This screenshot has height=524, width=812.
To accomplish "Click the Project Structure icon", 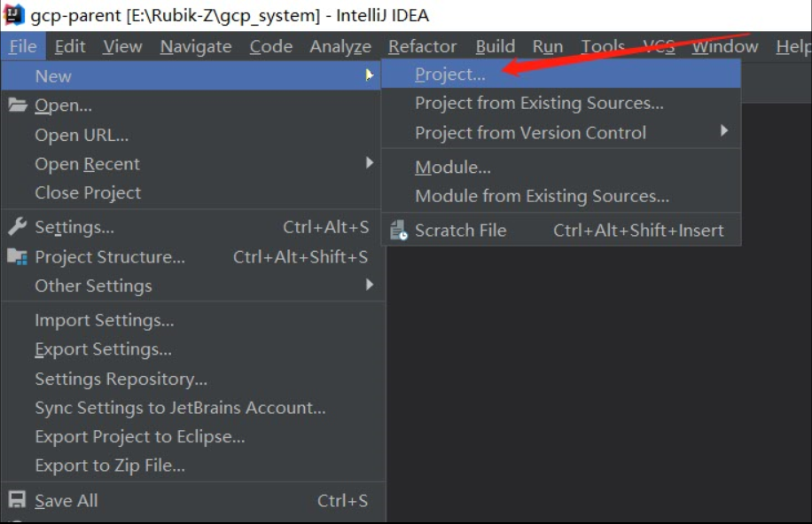I will tap(17, 257).
